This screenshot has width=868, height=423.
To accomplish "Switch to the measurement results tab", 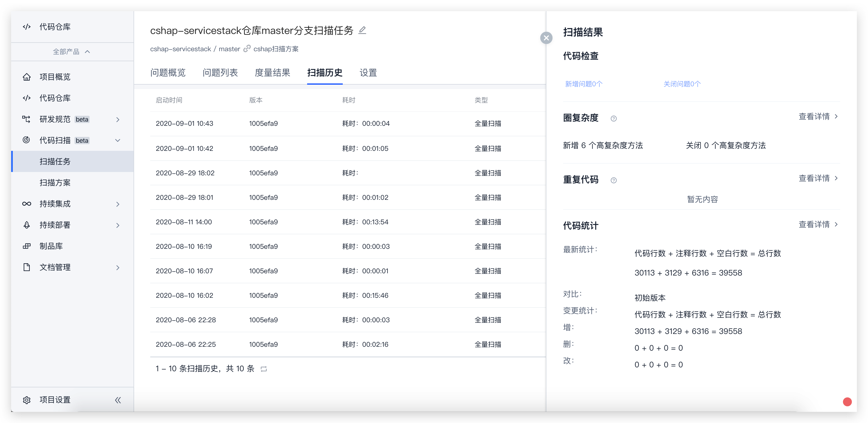I will tap(272, 73).
